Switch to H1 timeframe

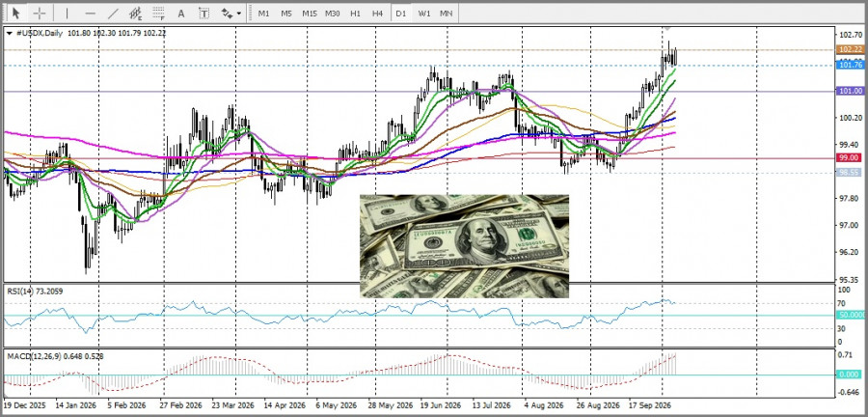pos(355,14)
